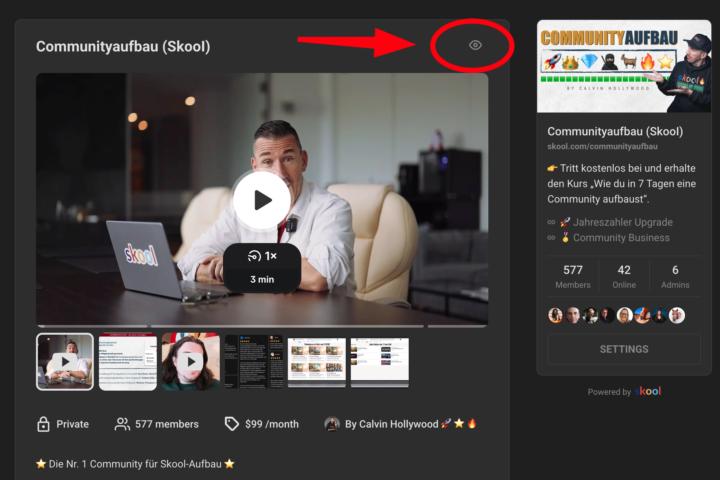Select the fifth thumbnail with image grid
720x480 pixels.
(317, 362)
